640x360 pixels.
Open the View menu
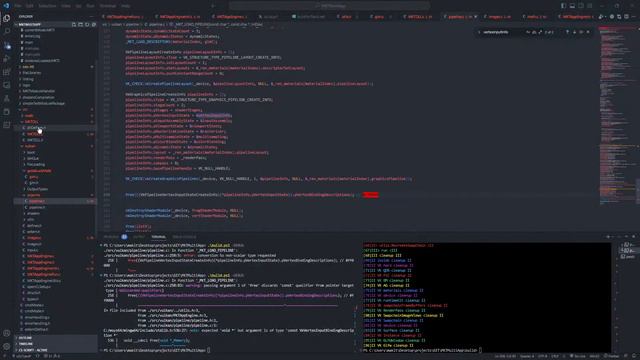point(66,6)
